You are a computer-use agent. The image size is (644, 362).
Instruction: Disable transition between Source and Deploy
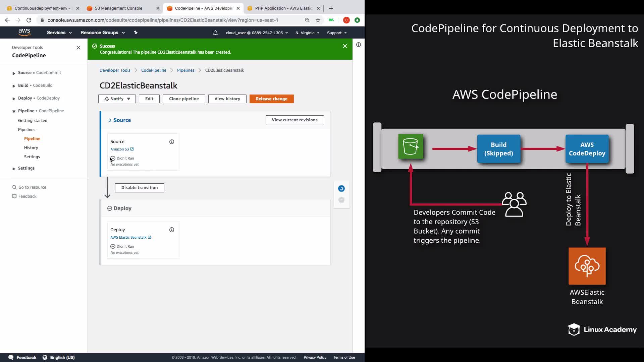(139, 188)
